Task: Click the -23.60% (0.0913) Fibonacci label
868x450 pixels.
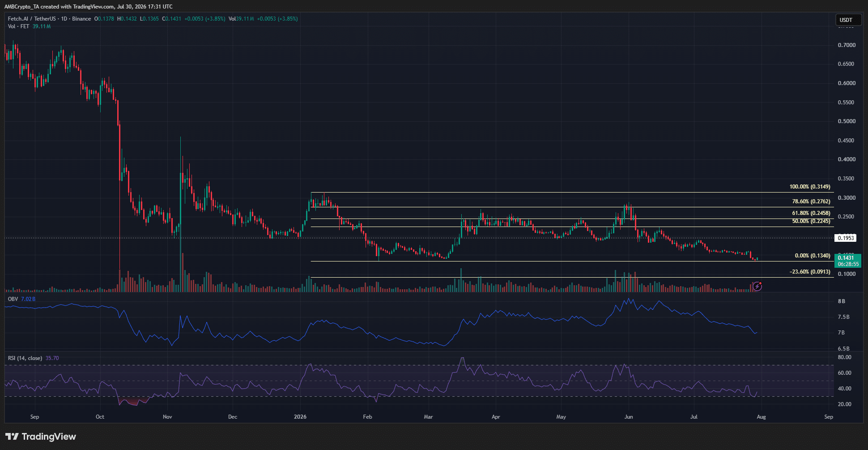Action: click(810, 272)
